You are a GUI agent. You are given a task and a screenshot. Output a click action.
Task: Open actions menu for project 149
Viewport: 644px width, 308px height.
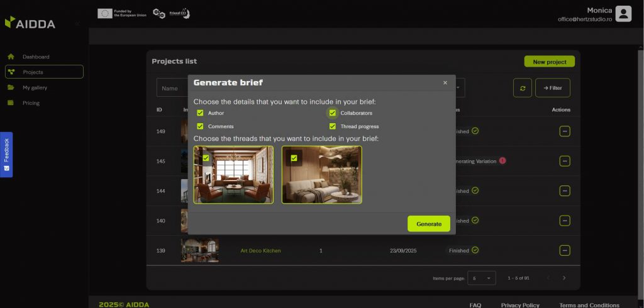pos(565,131)
